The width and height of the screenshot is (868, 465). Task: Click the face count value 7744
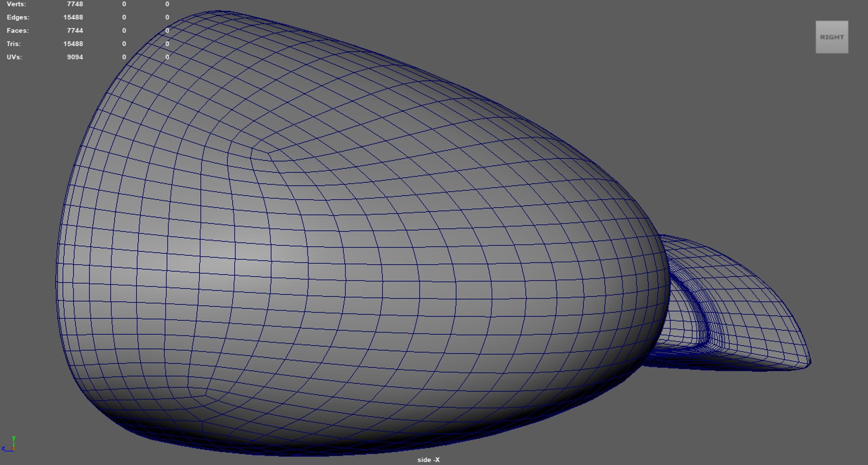(x=75, y=30)
